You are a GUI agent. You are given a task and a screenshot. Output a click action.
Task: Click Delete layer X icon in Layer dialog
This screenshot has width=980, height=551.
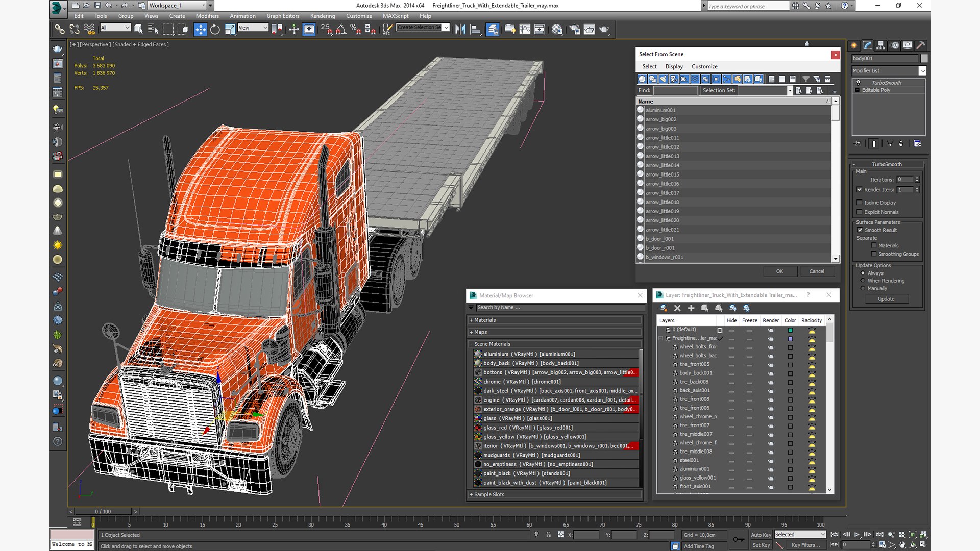(x=677, y=308)
